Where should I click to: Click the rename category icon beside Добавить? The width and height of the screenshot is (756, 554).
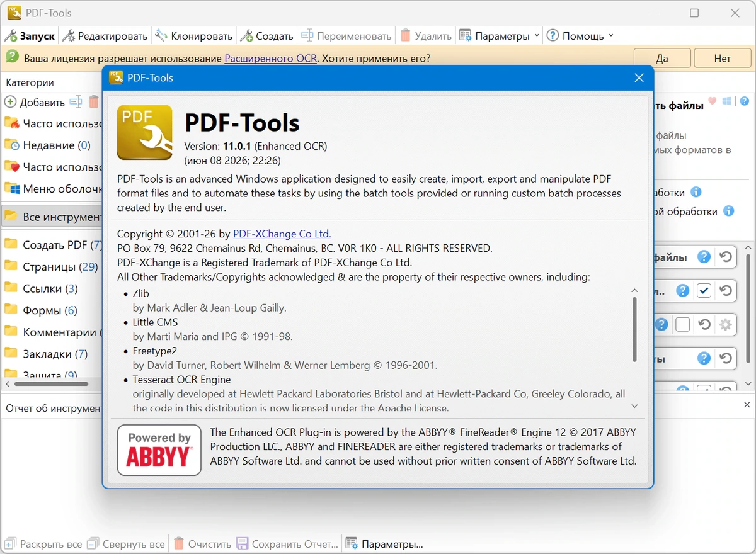(x=76, y=101)
